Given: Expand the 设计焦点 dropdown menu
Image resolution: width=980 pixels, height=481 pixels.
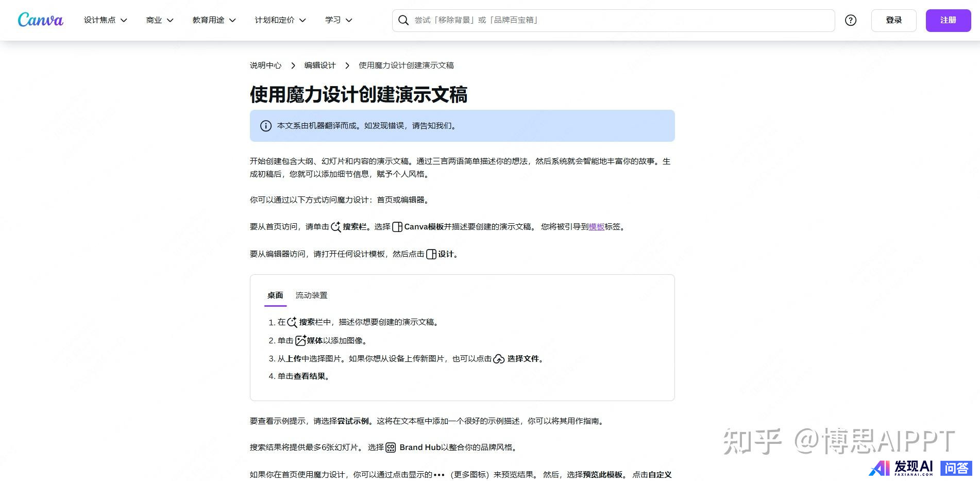Looking at the screenshot, I should click(x=105, y=20).
